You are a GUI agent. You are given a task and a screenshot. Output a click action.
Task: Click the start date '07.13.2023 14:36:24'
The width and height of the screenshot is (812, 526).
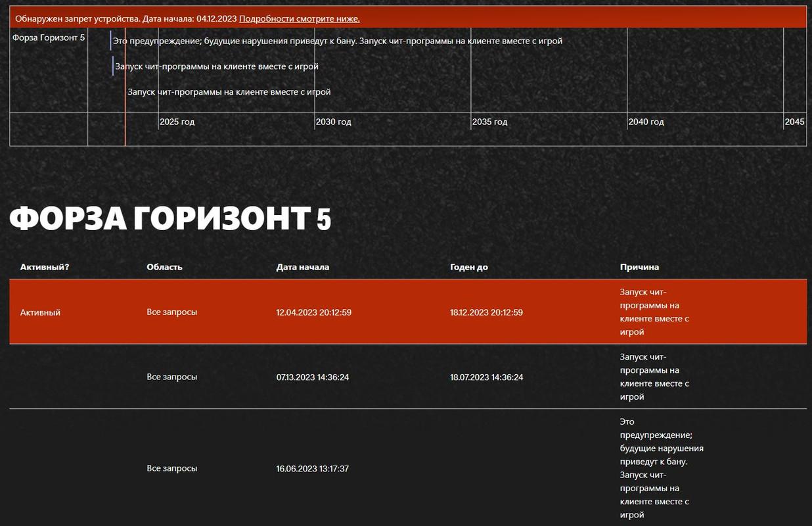coord(313,377)
